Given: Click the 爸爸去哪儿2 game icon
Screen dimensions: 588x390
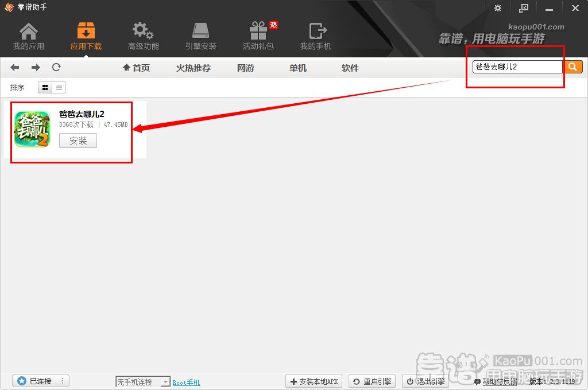Looking at the screenshot, I should point(32,129).
